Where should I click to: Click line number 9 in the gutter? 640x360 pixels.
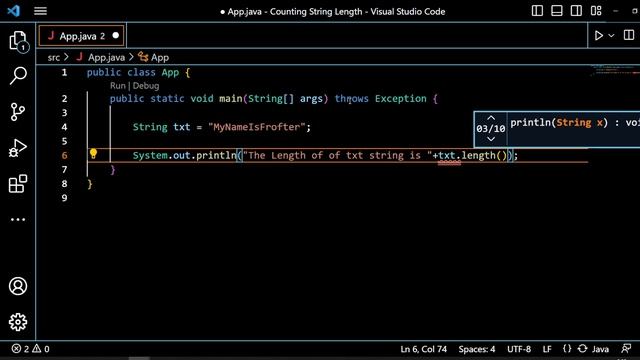point(64,198)
